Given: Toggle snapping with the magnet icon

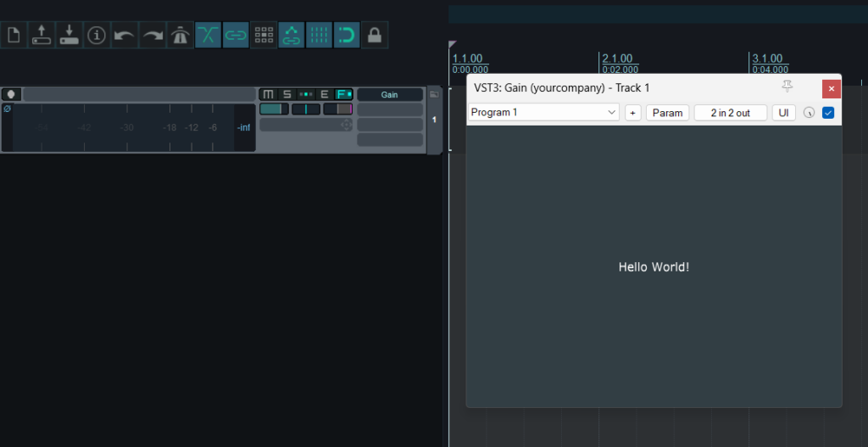Looking at the screenshot, I should tap(347, 36).
